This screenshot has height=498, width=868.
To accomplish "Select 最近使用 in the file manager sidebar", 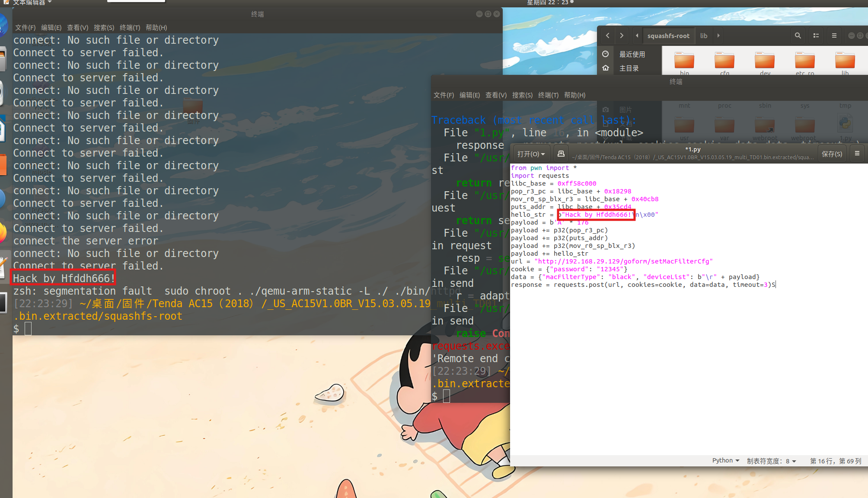I will (x=632, y=54).
